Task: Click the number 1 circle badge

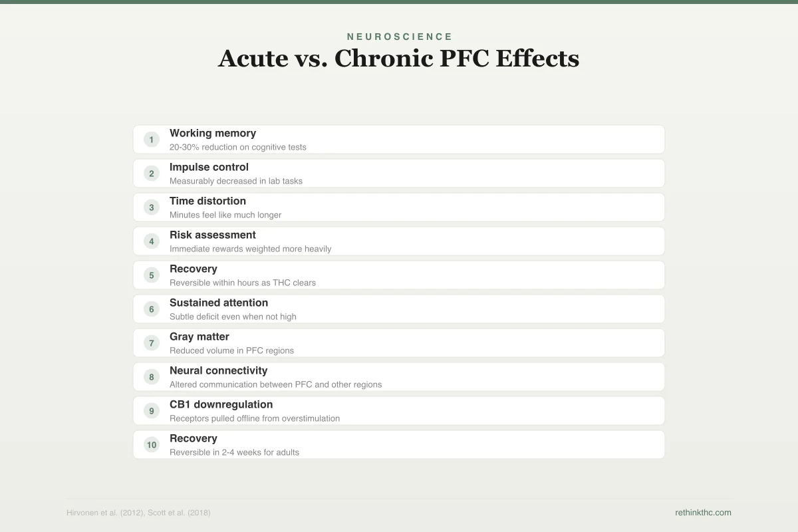Action: click(152, 140)
